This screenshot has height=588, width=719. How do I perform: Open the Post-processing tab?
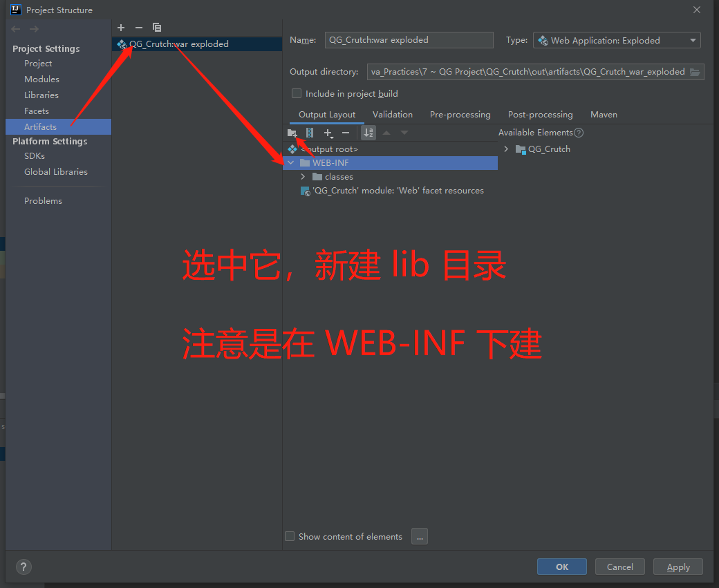(x=540, y=115)
